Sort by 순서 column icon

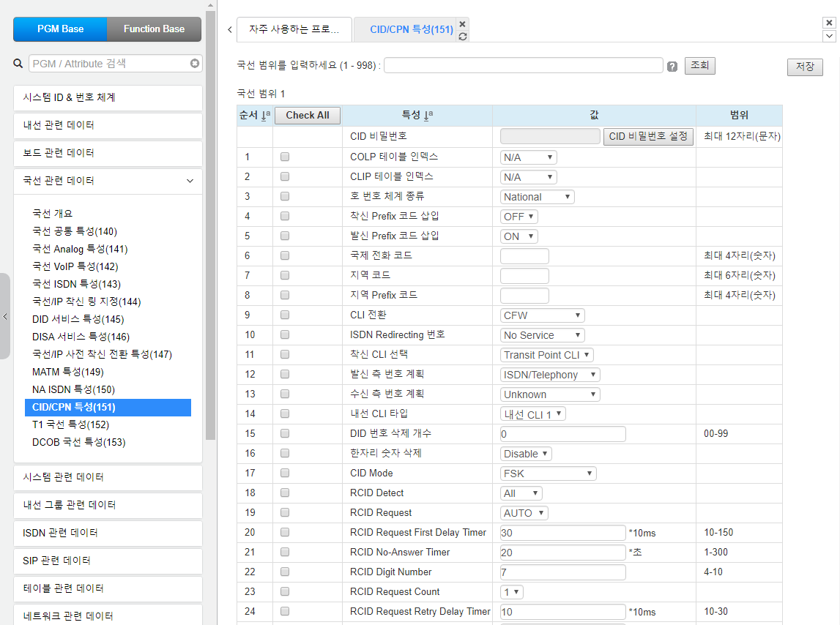tap(266, 115)
